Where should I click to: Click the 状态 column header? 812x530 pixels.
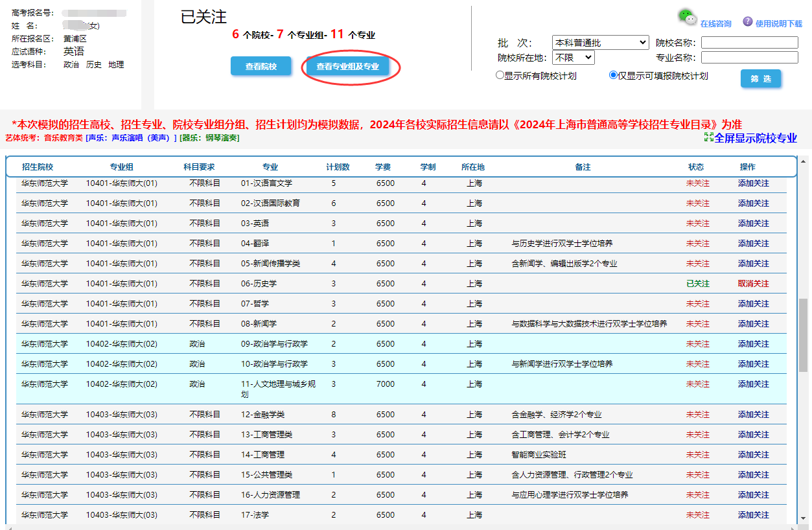696,167
